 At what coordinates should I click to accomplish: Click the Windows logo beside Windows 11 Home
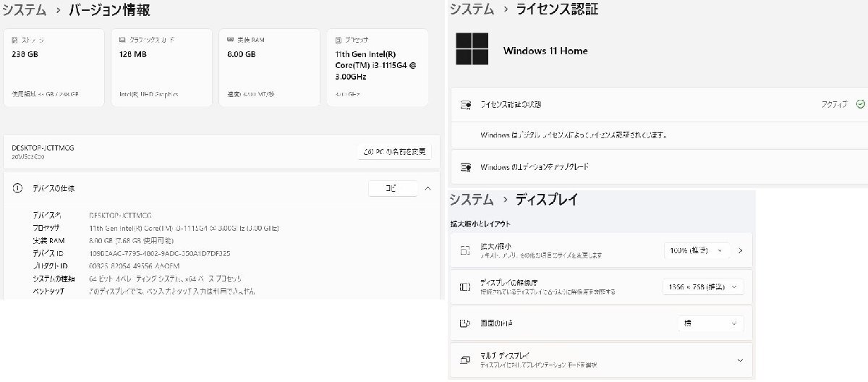[472, 50]
